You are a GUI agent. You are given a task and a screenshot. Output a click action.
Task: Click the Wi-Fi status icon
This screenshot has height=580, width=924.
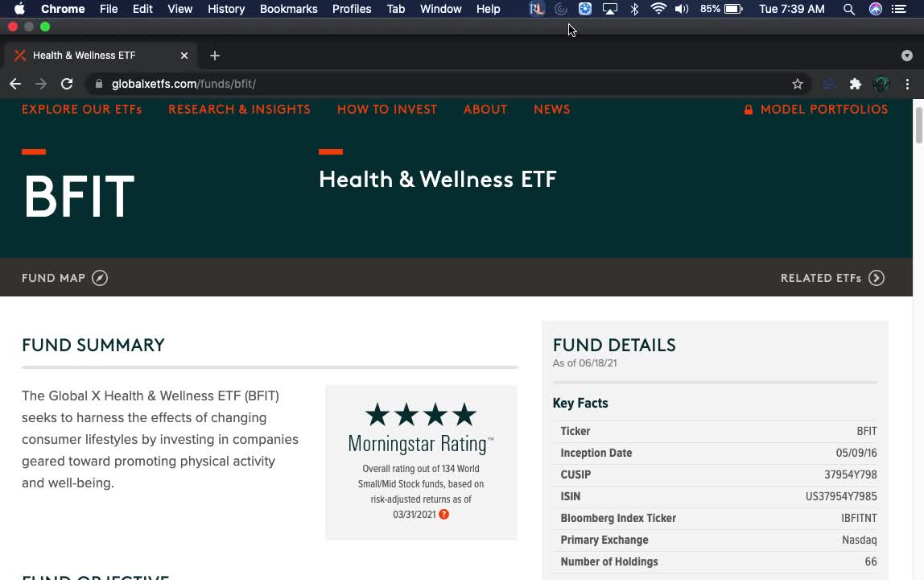point(658,9)
